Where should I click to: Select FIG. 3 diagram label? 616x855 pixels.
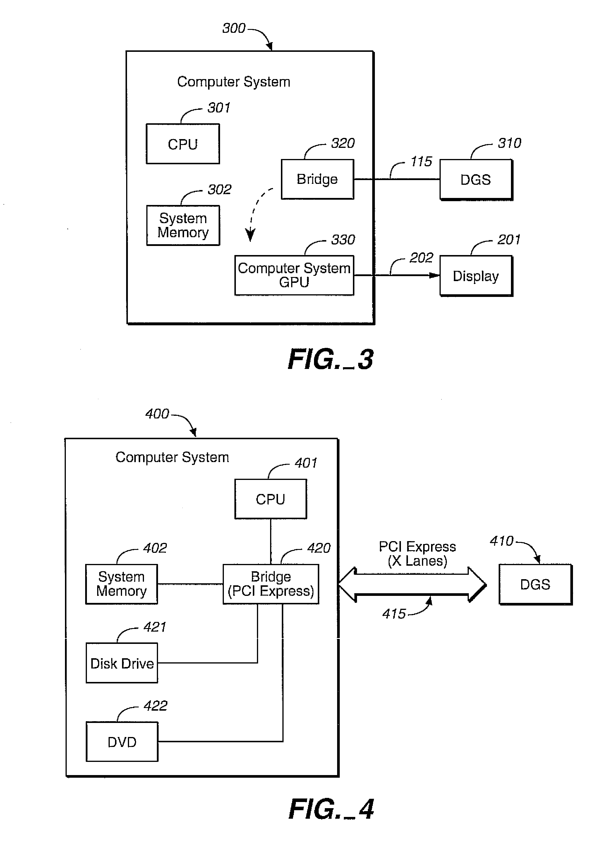pos(307,352)
